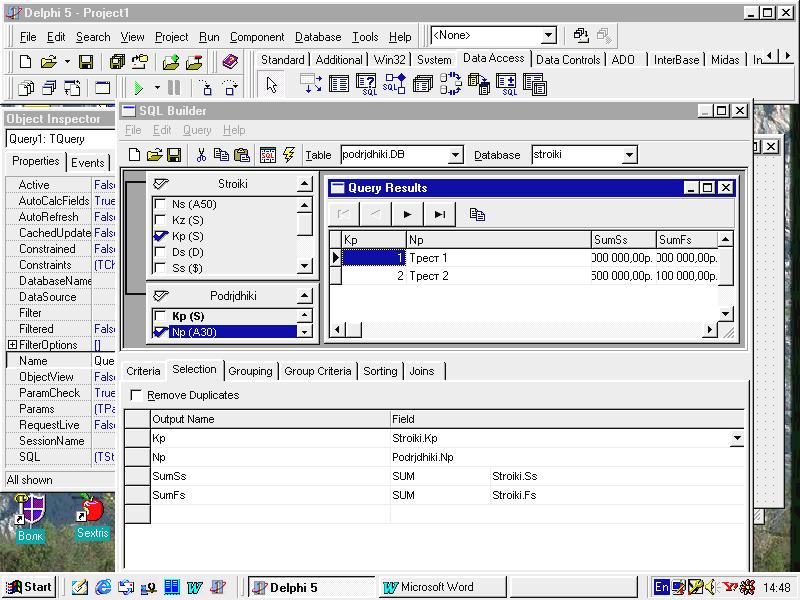
Task: Click the SumSs output name cell
Action: [x=270, y=477]
